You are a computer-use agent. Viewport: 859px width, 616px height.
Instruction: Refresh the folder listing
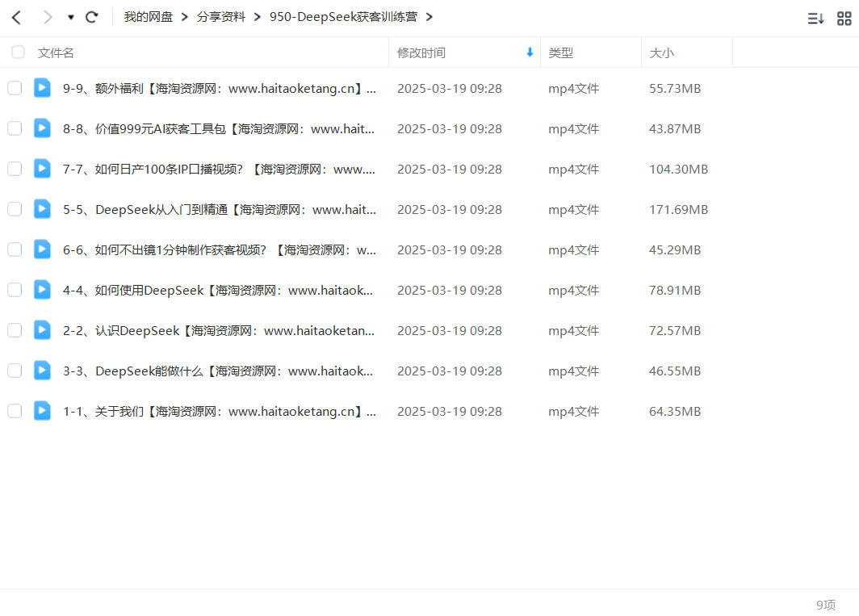tap(91, 18)
